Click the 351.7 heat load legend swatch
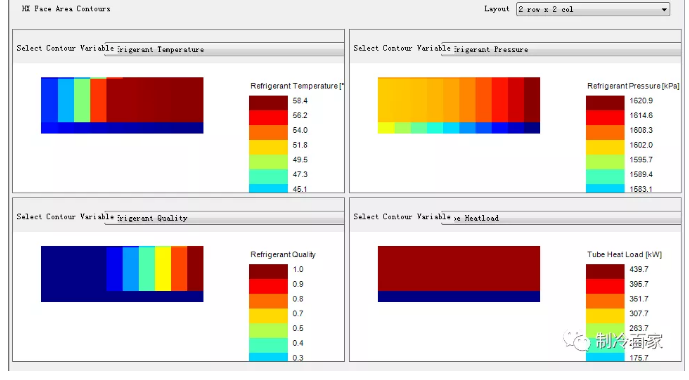 click(605, 301)
